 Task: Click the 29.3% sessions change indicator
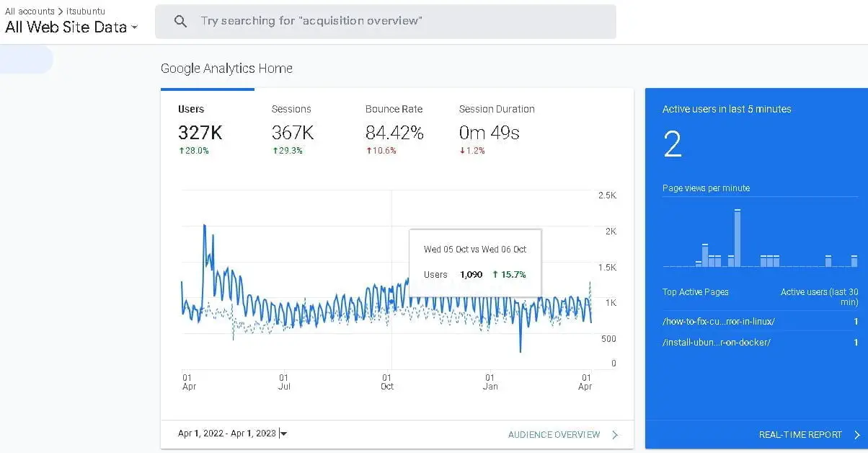287,151
